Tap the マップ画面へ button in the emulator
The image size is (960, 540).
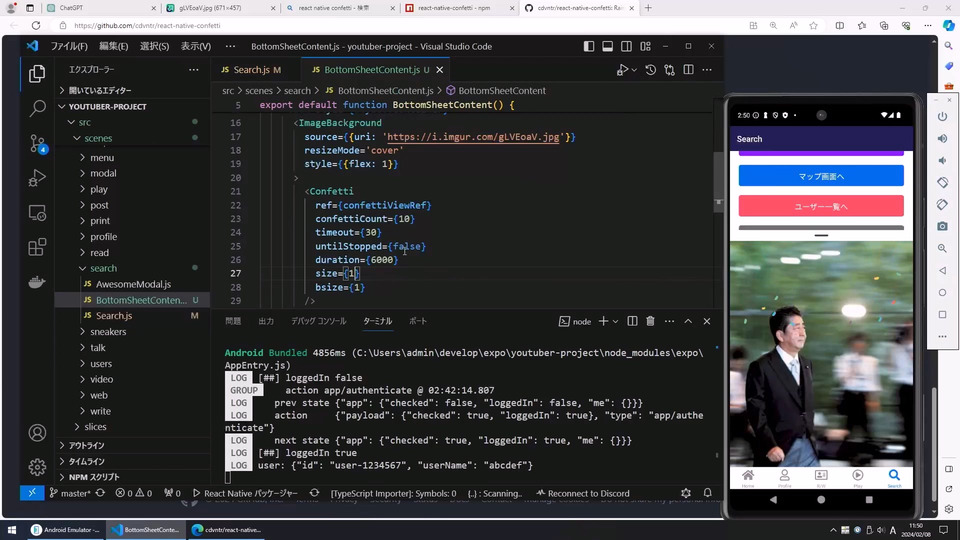pos(821,176)
